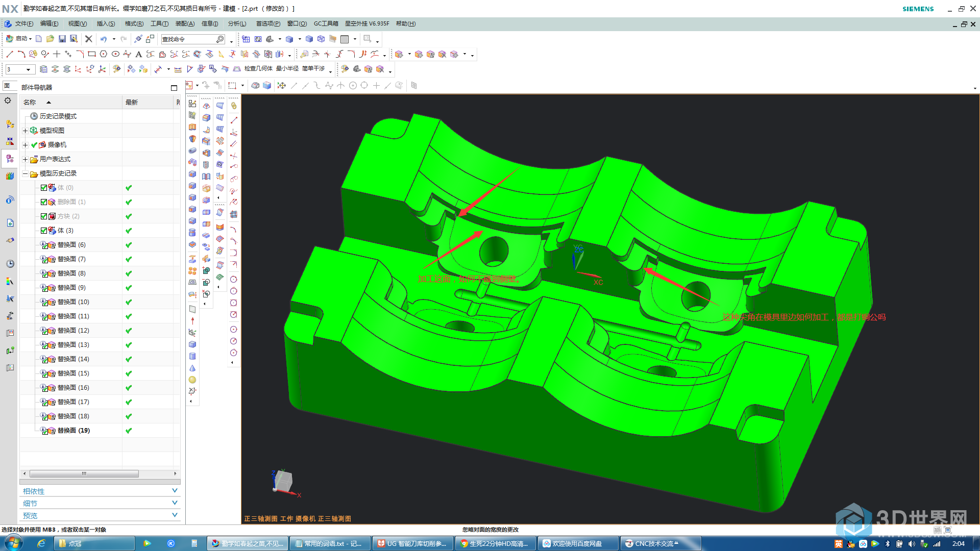Click the search magnifier in command finder
980x551 pixels.
tap(220, 39)
